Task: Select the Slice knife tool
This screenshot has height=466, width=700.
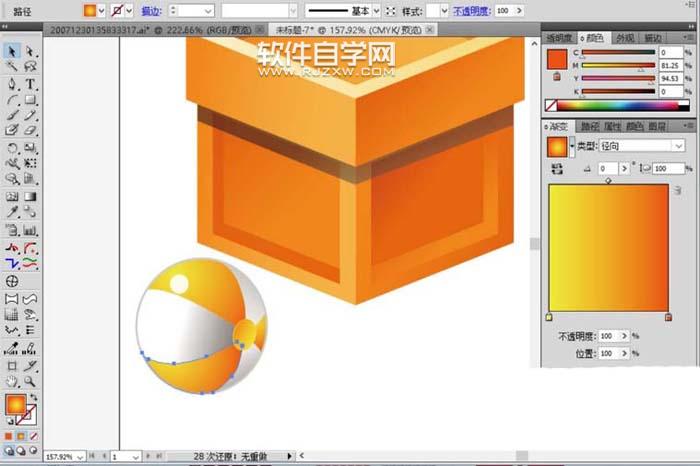Action: [x=30, y=366]
